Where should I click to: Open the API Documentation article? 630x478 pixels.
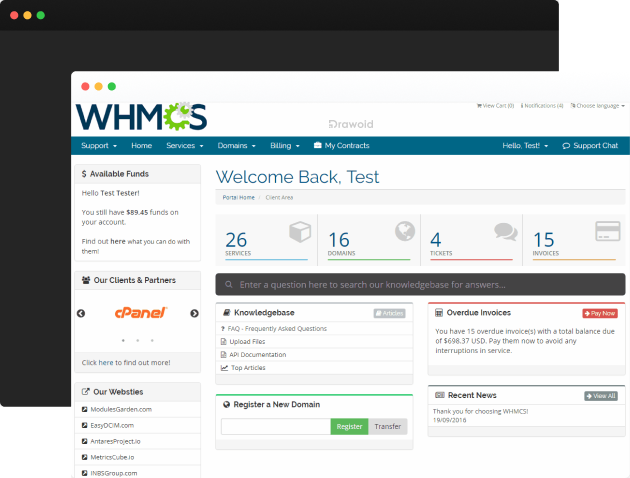[x=258, y=355]
